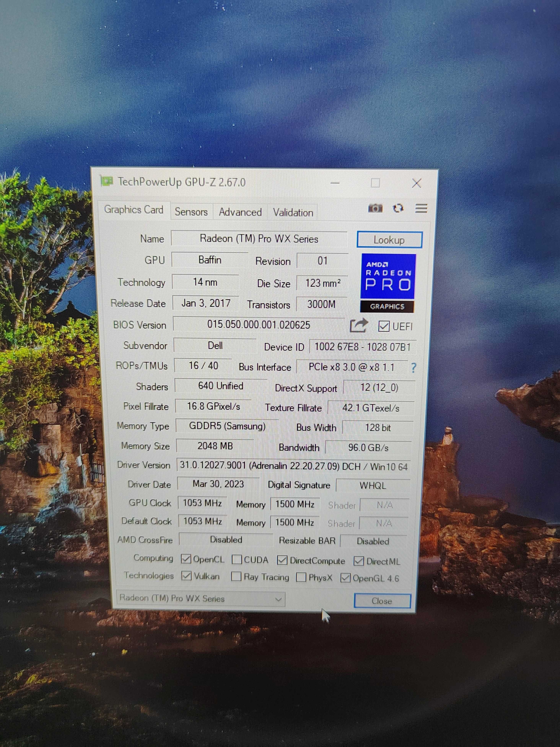Click the Name field Radeon Pro WX Series

pos(259,239)
